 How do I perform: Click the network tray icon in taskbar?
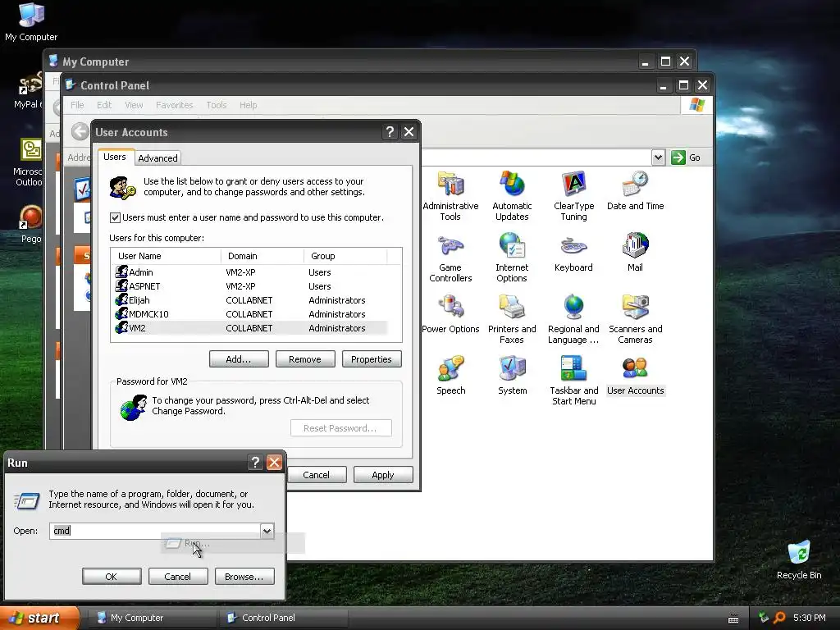coord(764,618)
